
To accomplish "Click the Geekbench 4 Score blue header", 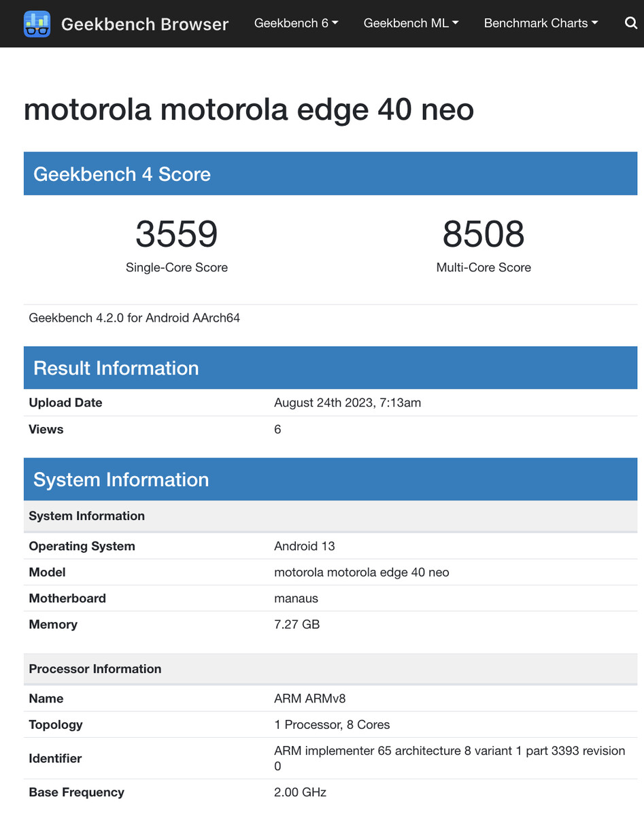I will pos(331,174).
